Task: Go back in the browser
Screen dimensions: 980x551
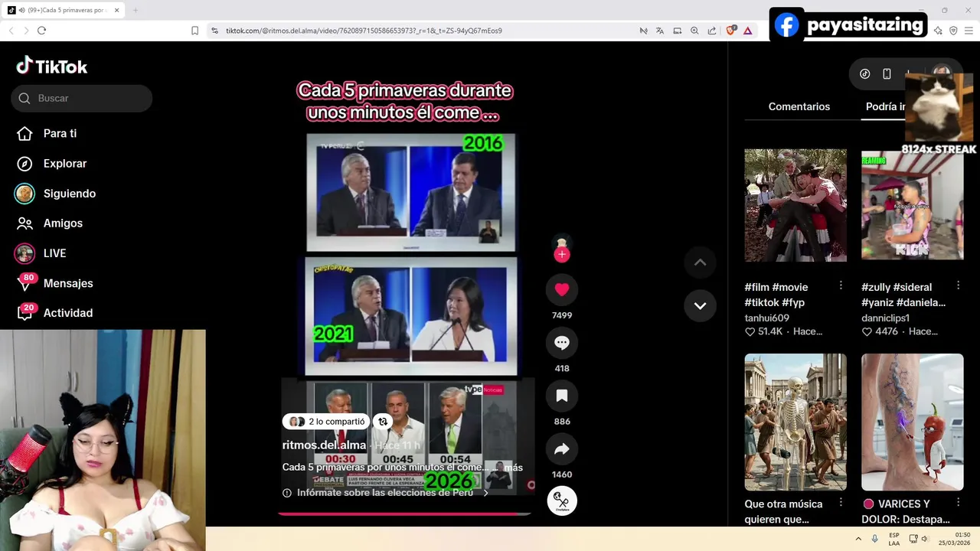Action: click(x=11, y=31)
